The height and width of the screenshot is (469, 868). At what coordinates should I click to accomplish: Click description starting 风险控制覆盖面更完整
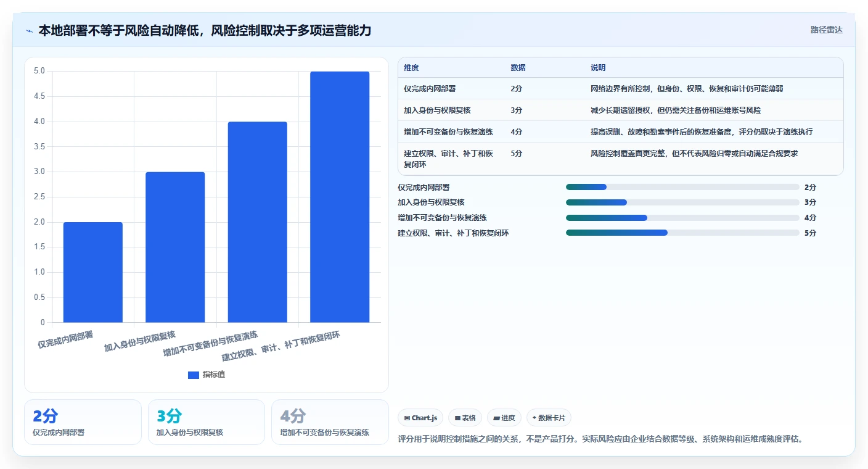coord(694,154)
